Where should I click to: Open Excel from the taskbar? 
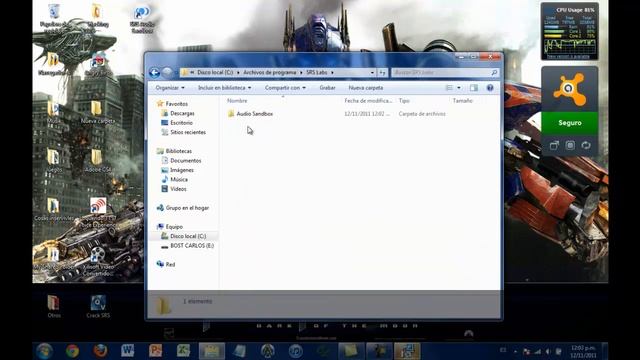click(183, 351)
